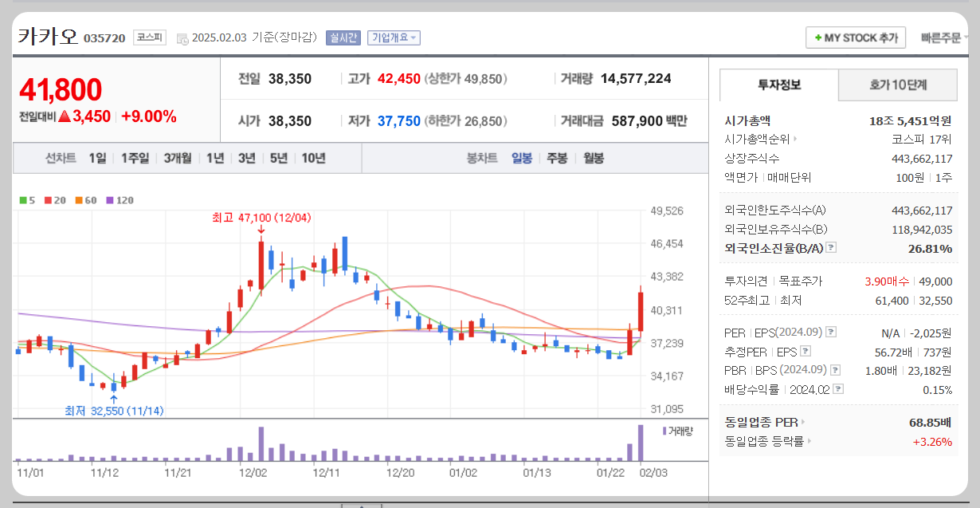The image size is (980, 508).
Task: Click the MY STOCK 추가 button
Action: [856, 37]
